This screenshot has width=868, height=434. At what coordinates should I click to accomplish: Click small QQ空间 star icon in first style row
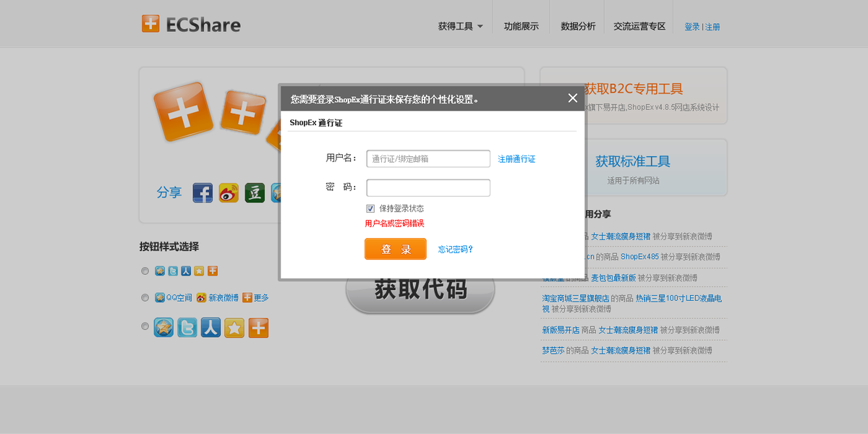click(x=160, y=271)
